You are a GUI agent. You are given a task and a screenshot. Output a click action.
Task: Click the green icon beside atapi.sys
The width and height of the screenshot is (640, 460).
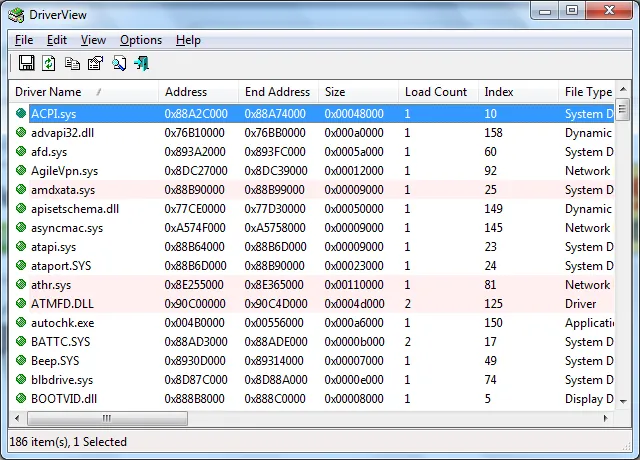(21, 246)
